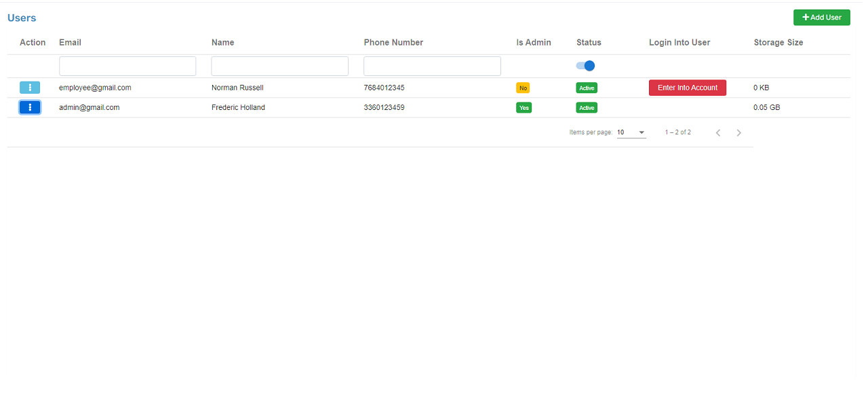
Task: Click Active status badge for Frederic Holland
Action: click(587, 108)
